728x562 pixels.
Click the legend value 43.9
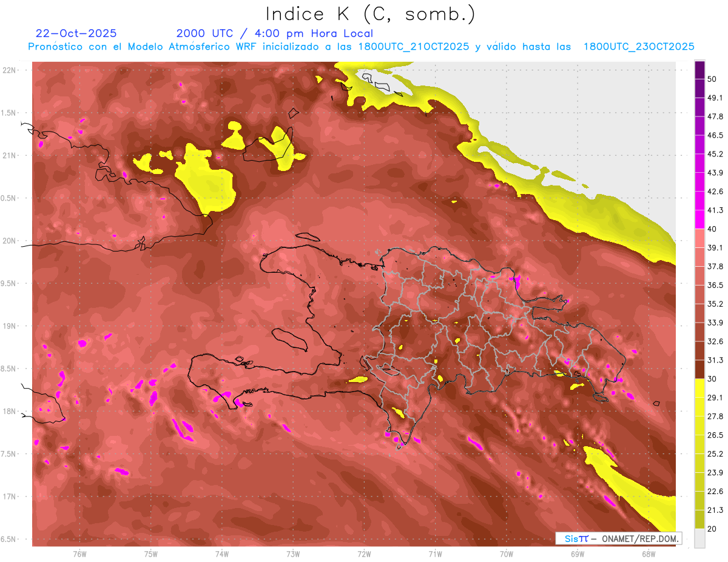point(715,173)
